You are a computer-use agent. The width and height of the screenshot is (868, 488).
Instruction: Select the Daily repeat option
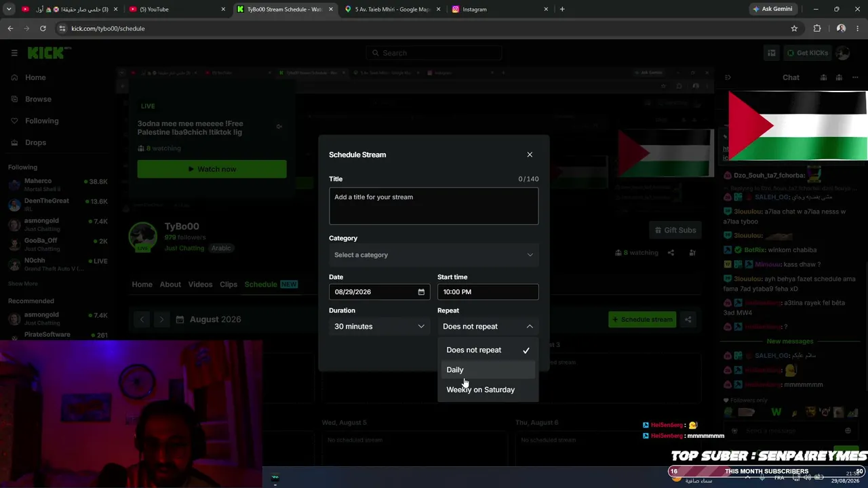(488, 370)
